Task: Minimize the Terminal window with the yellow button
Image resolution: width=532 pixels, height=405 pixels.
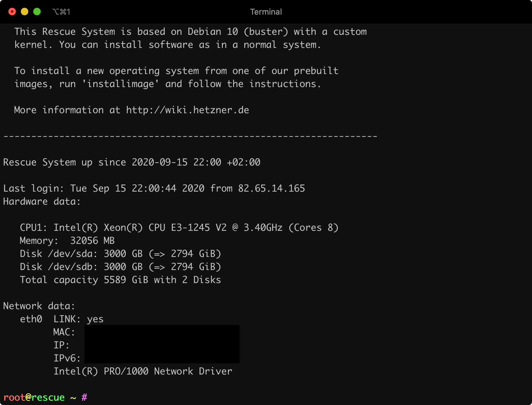Action: tap(25, 12)
